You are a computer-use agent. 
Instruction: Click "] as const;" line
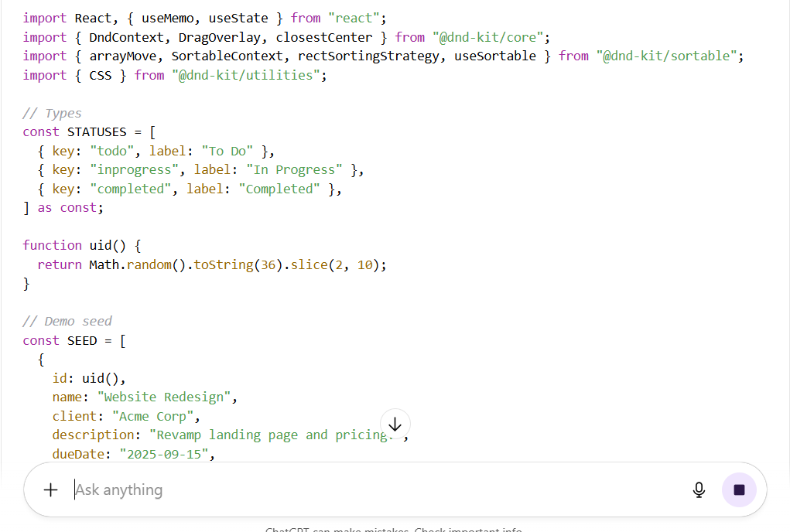tap(63, 207)
